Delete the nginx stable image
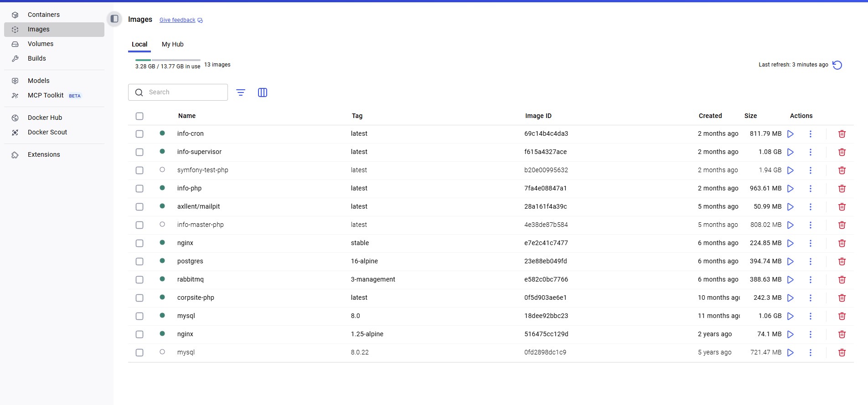This screenshot has height=405, width=868. (x=842, y=243)
